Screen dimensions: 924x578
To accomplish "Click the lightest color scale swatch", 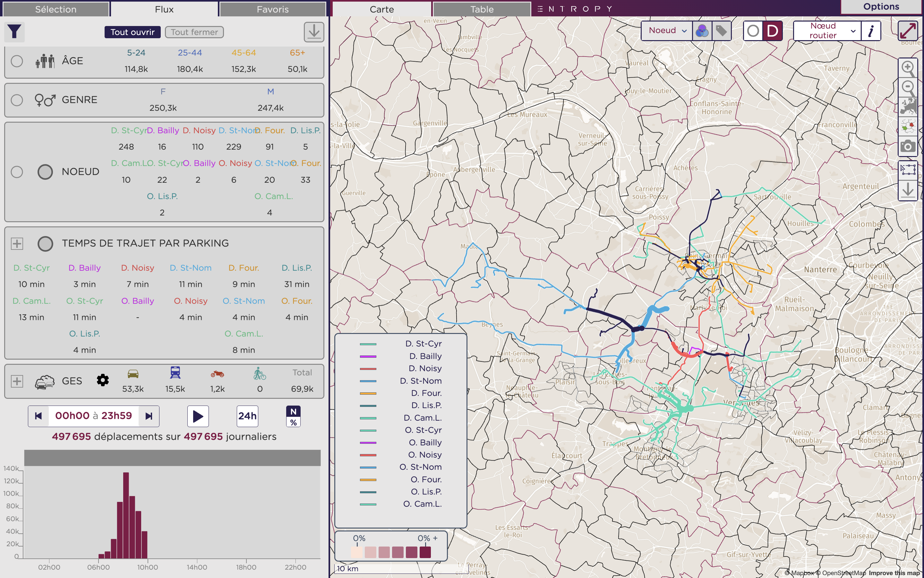I will [x=357, y=552].
